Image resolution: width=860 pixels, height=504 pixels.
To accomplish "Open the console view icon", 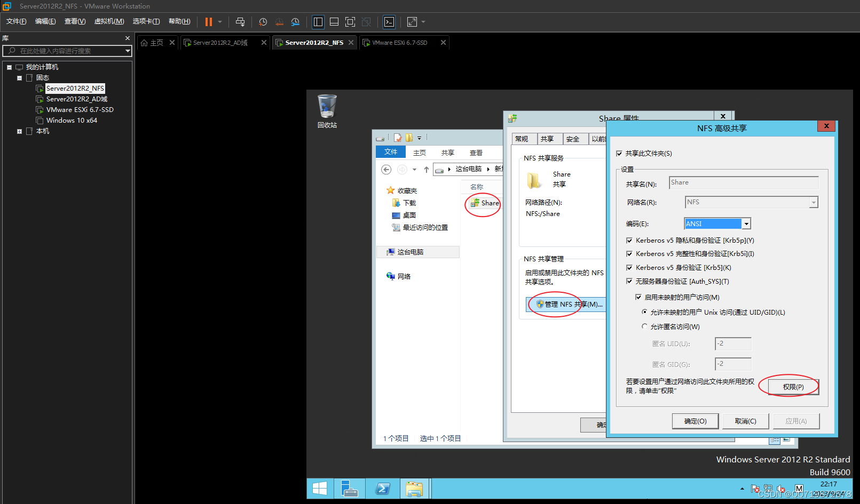I will click(x=389, y=22).
